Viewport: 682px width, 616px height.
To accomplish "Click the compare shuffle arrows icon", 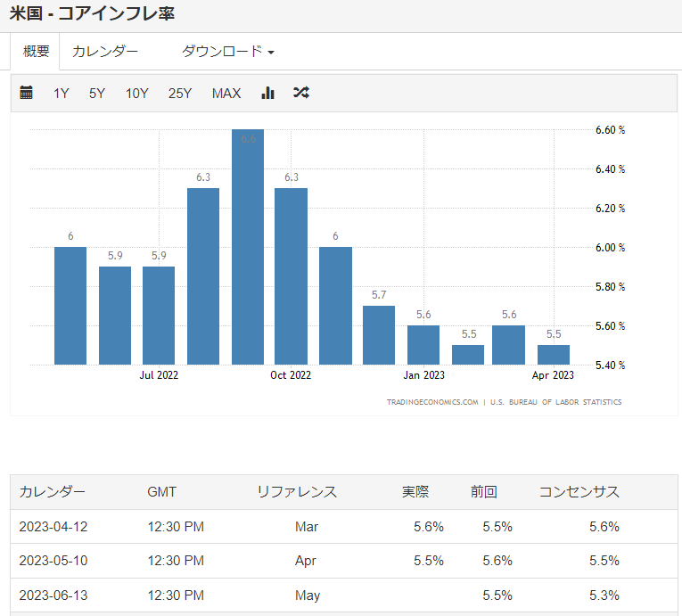I will tap(301, 93).
